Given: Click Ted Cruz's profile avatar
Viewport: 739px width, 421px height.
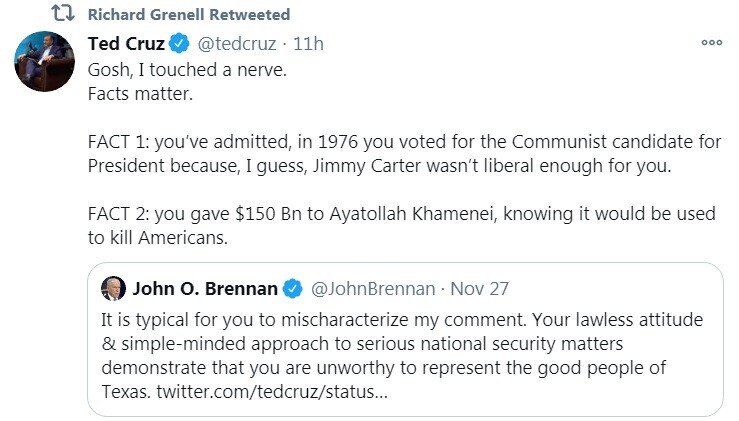Looking at the screenshot, I should tap(44, 61).
